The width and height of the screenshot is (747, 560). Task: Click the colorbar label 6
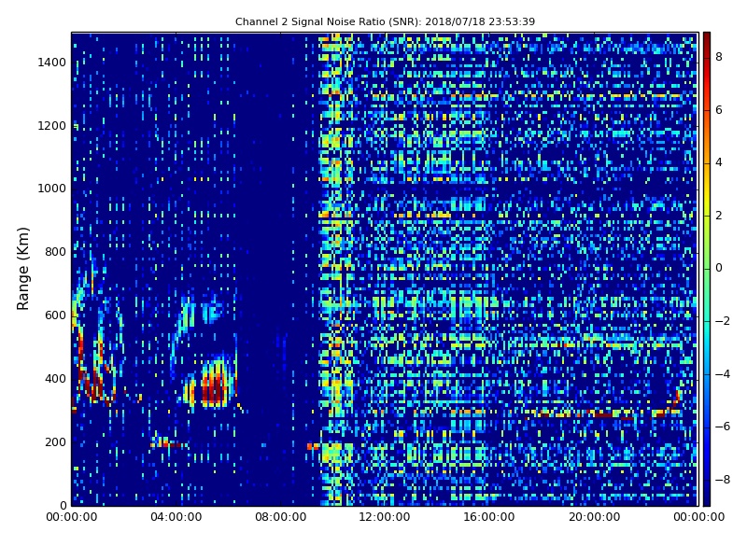pyautogui.click(x=719, y=110)
